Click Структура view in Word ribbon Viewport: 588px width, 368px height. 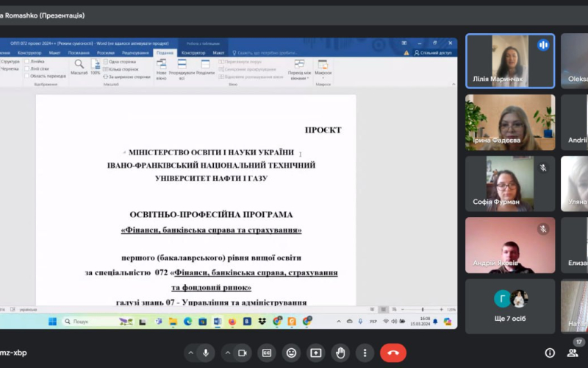(10, 61)
